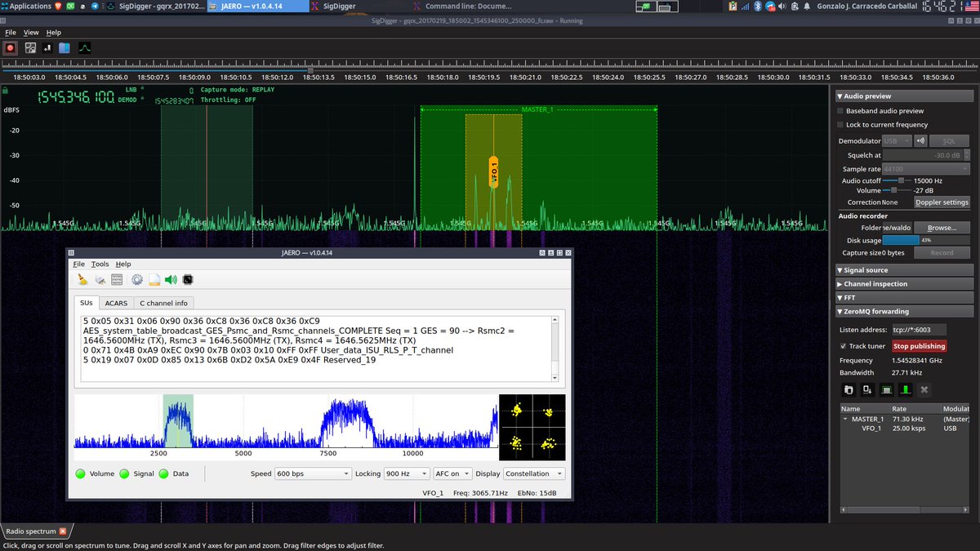Image resolution: width=980 pixels, height=551 pixels.
Task: Click SigDigger's green signal curve toolbar icon
Action: pos(84,48)
